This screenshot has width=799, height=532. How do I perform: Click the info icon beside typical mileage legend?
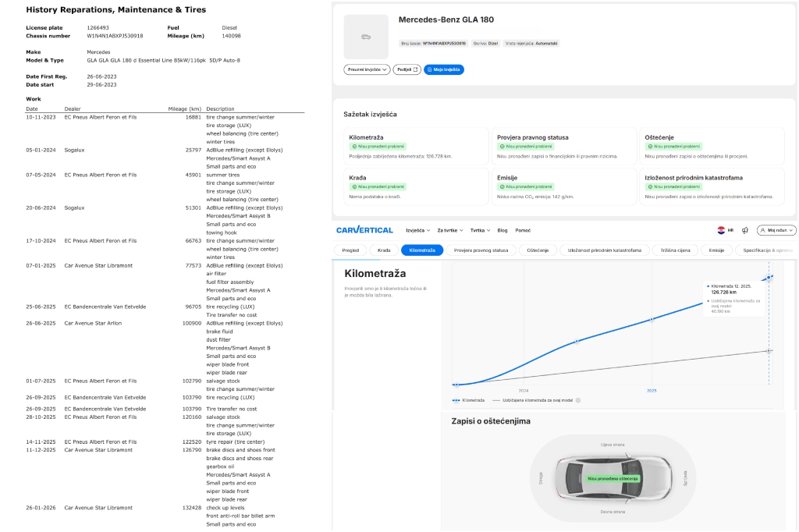pyautogui.click(x=577, y=400)
